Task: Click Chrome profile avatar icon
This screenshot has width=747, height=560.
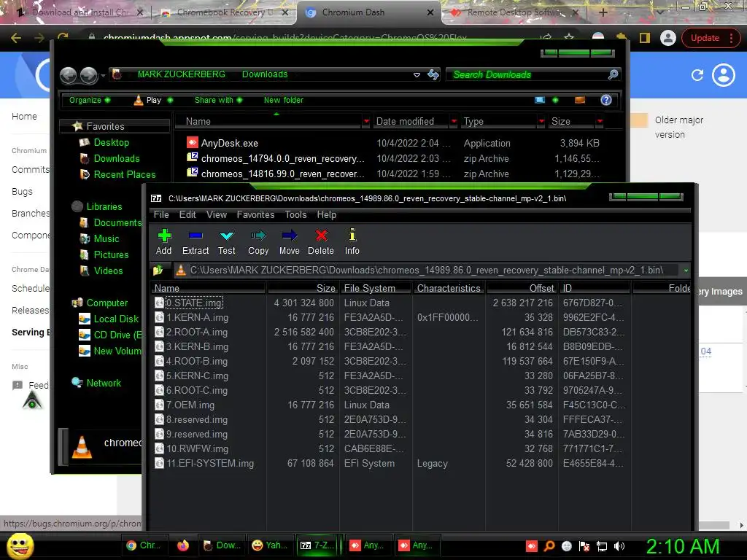Action: [x=668, y=38]
